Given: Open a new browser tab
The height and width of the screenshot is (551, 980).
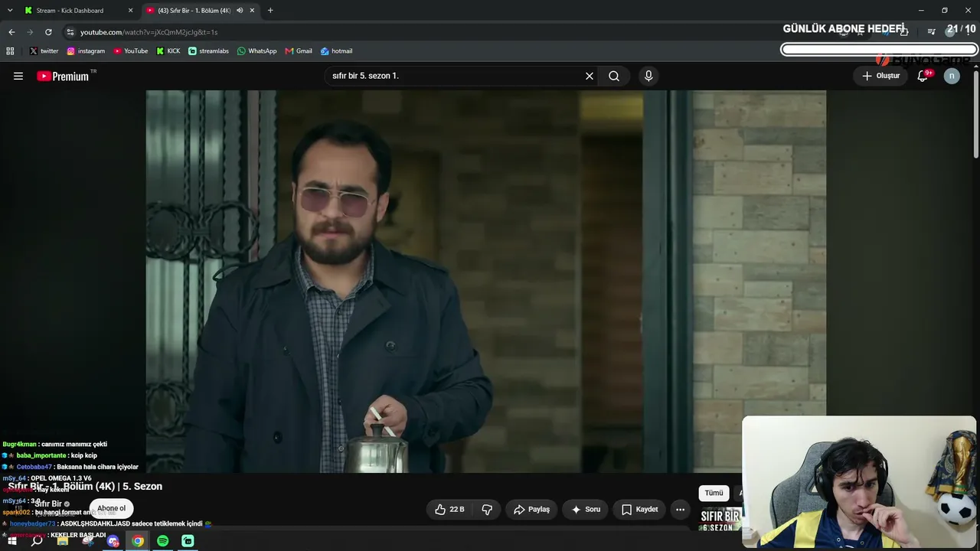Looking at the screenshot, I should point(270,11).
